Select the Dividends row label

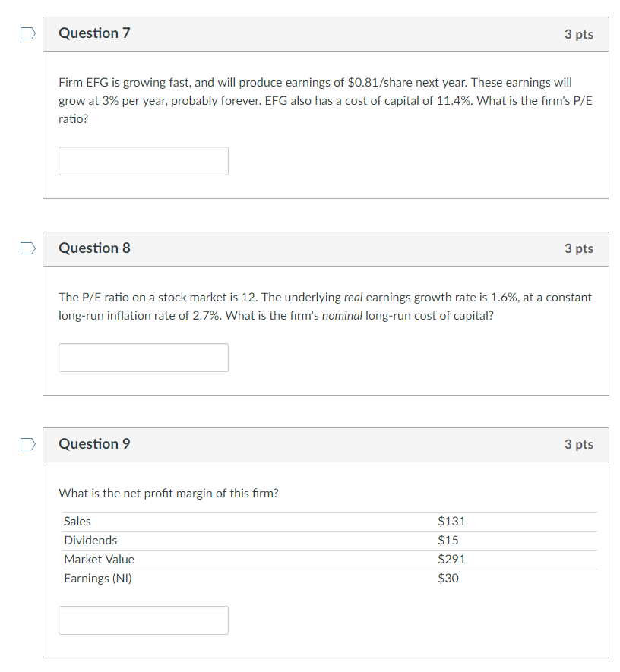point(90,541)
